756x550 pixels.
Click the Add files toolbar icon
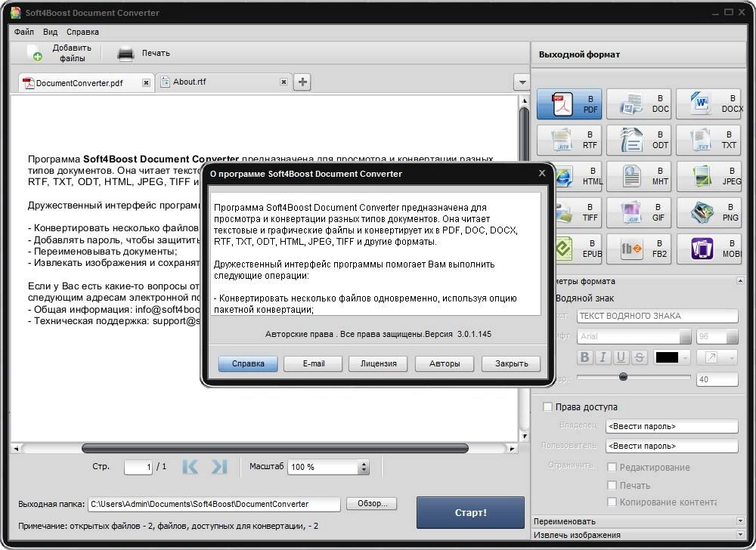coord(35,53)
